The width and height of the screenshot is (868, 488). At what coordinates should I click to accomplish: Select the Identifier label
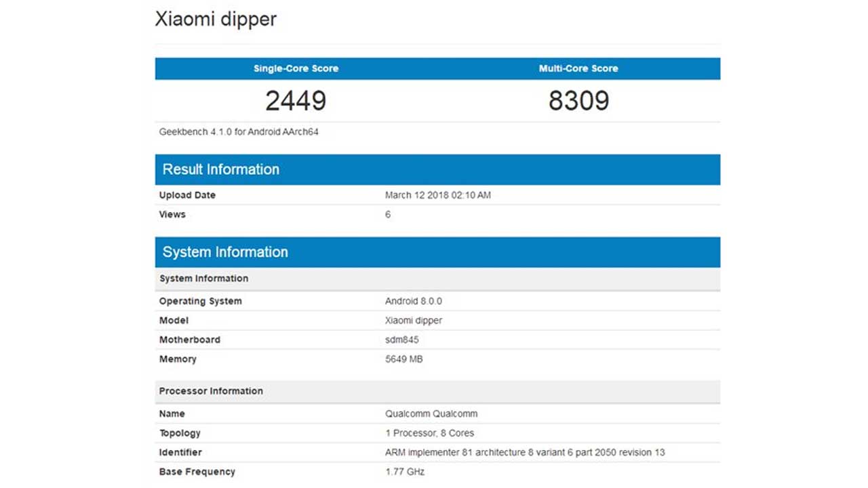(180, 452)
